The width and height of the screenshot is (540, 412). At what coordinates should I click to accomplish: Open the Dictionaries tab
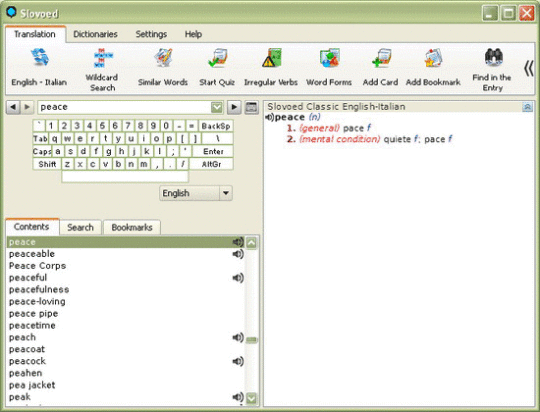tap(95, 34)
